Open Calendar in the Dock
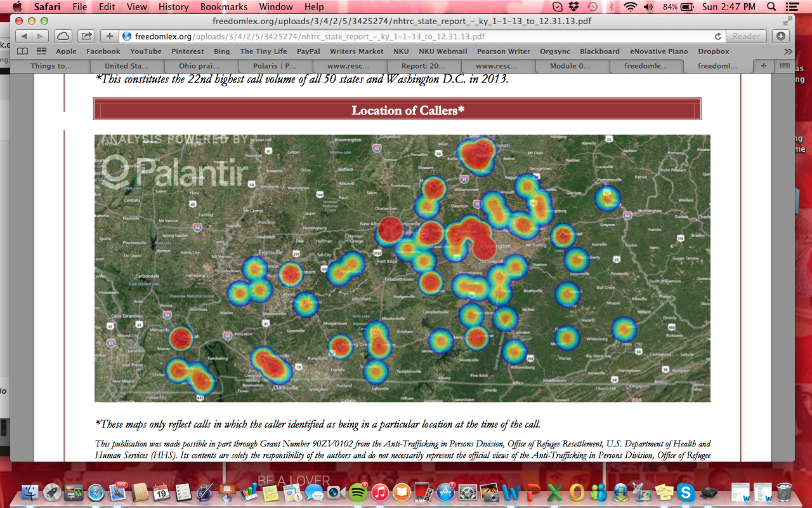The width and height of the screenshot is (812, 508). (161, 491)
